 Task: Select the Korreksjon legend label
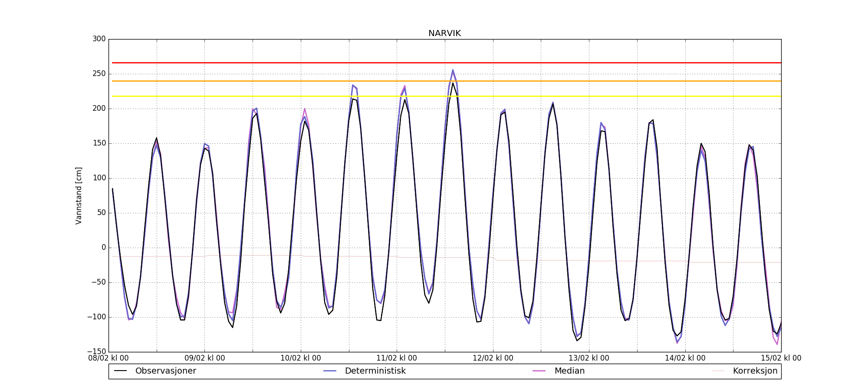pyautogui.click(x=755, y=371)
